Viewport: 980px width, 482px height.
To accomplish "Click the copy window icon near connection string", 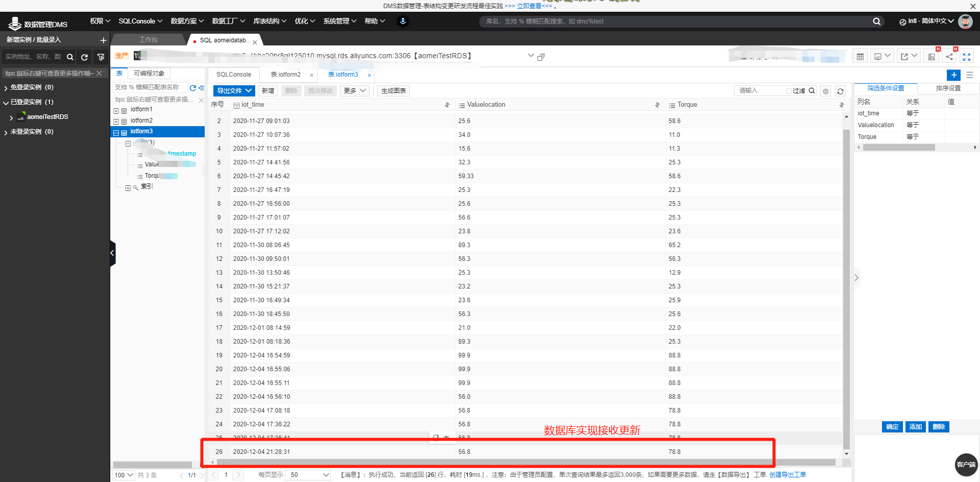I will pos(541,57).
